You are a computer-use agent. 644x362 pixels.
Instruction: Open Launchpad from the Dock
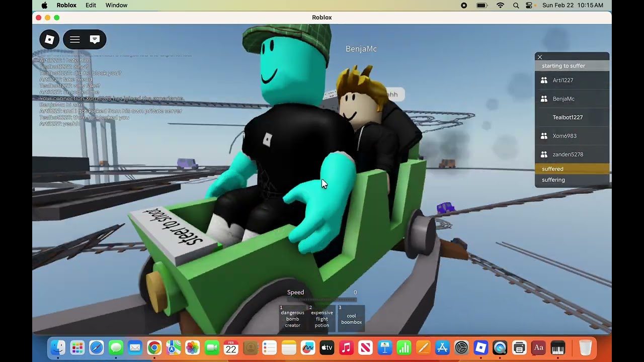click(x=77, y=347)
